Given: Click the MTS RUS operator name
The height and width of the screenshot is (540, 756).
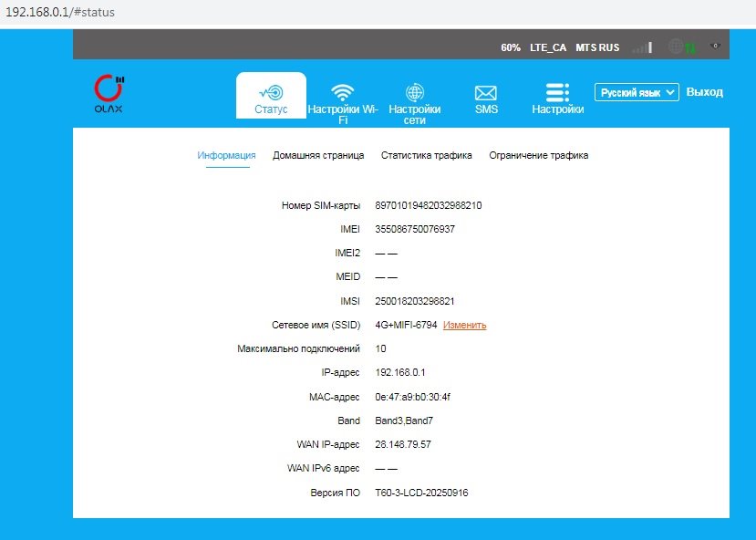Looking at the screenshot, I should 597,47.
